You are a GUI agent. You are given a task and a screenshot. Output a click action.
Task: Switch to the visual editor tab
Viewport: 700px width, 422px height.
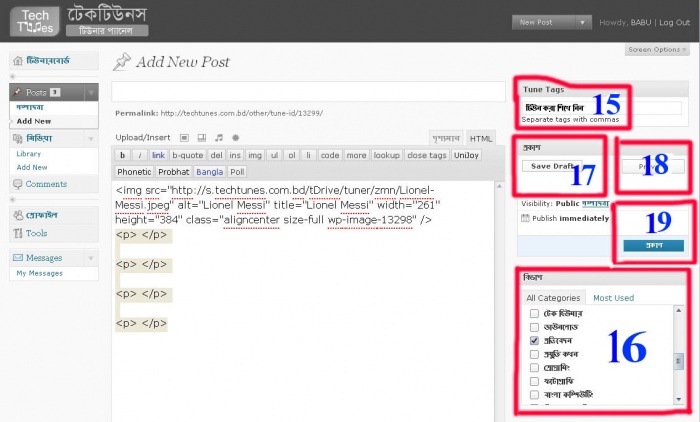point(446,139)
